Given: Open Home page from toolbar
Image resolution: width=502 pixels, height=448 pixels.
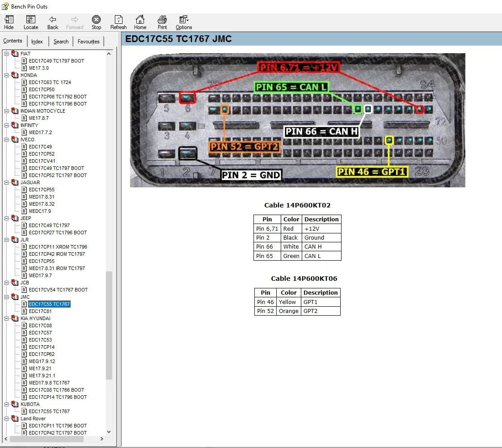Looking at the screenshot, I should (140, 22).
